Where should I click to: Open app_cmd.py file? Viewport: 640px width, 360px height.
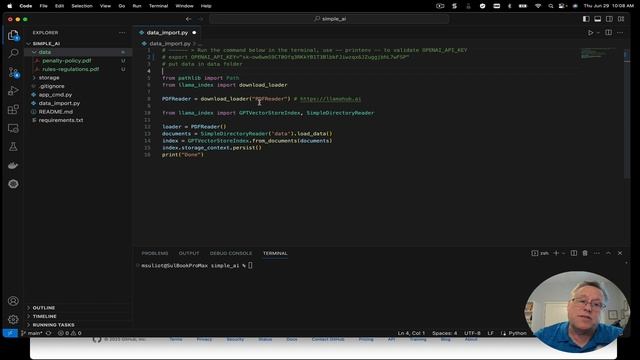tap(55, 95)
